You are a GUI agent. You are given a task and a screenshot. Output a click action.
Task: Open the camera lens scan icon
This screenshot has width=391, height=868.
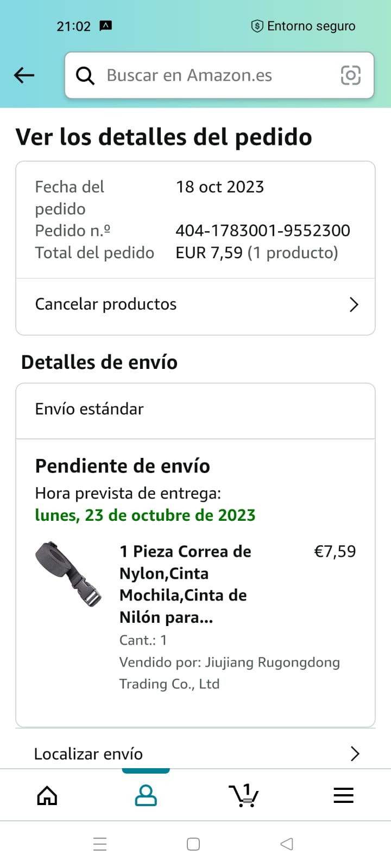click(x=350, y=75)
